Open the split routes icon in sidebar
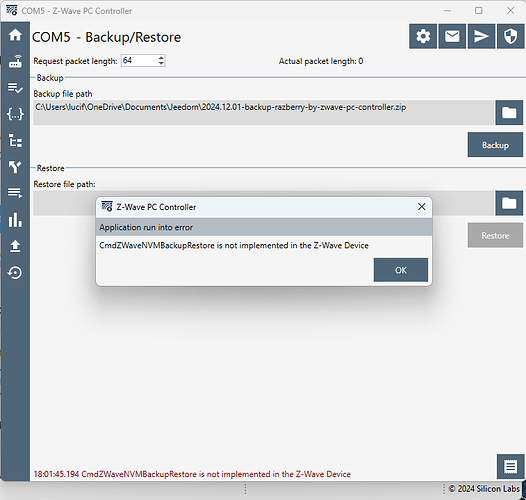Viewport: 526px width, 500px height. click(15, 167)
